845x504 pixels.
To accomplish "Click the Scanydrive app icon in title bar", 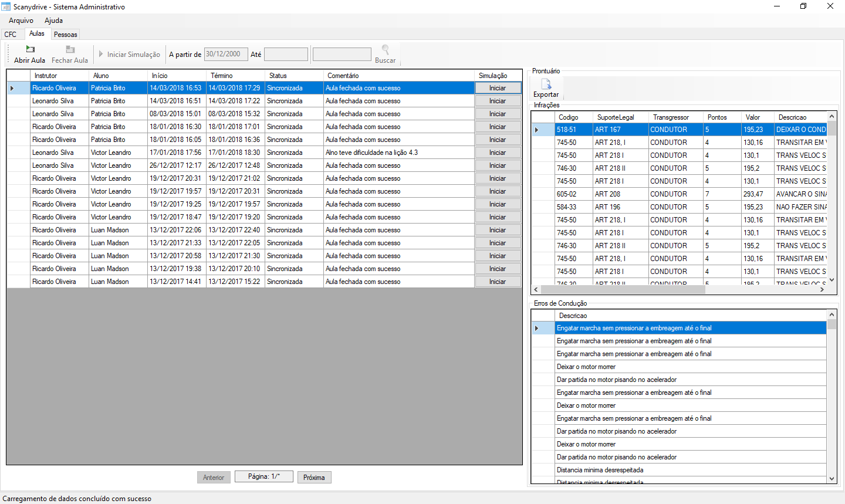I will click(6, 6).
